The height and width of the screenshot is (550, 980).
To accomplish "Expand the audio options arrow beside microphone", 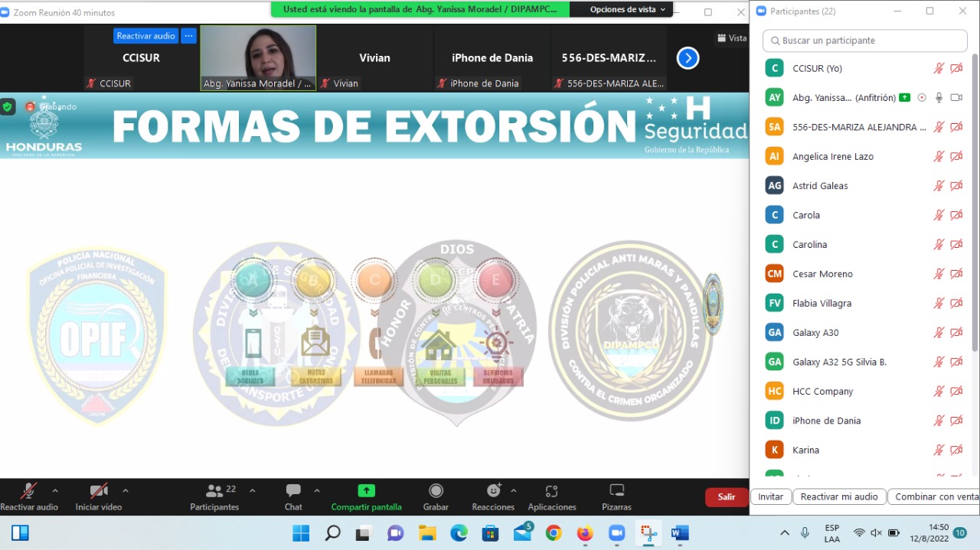I will pyautogui.click(x=55, y=490).
